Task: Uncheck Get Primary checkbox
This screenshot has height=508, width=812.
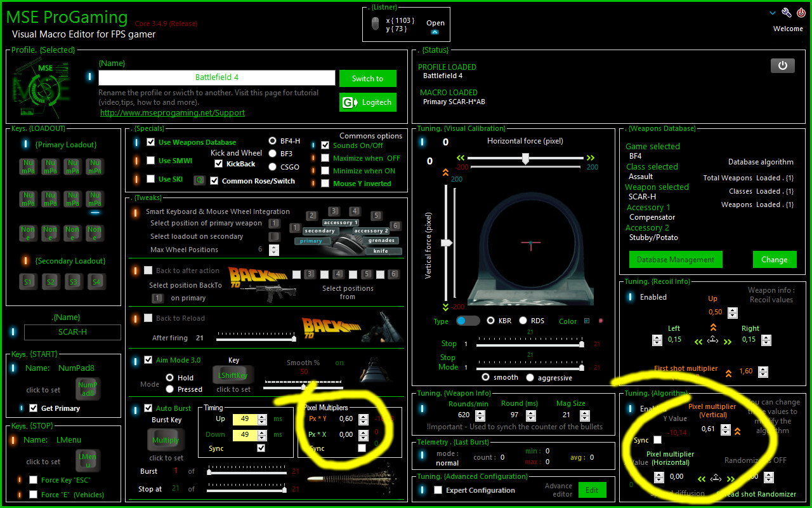Action: tap(33, 408)
